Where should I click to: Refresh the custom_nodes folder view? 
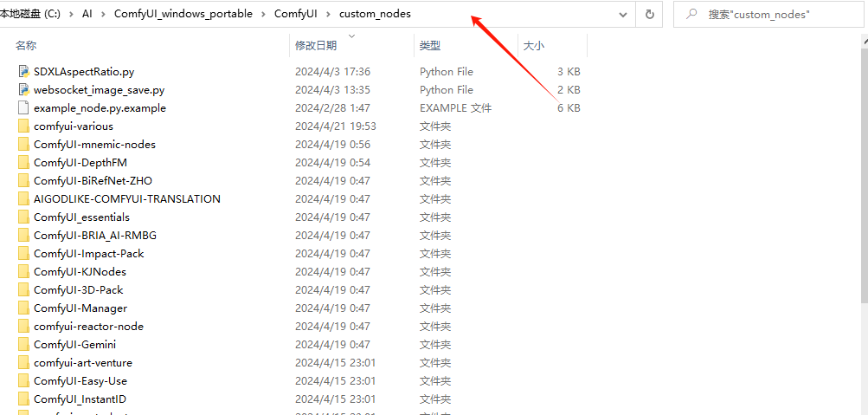pos(650,15)
